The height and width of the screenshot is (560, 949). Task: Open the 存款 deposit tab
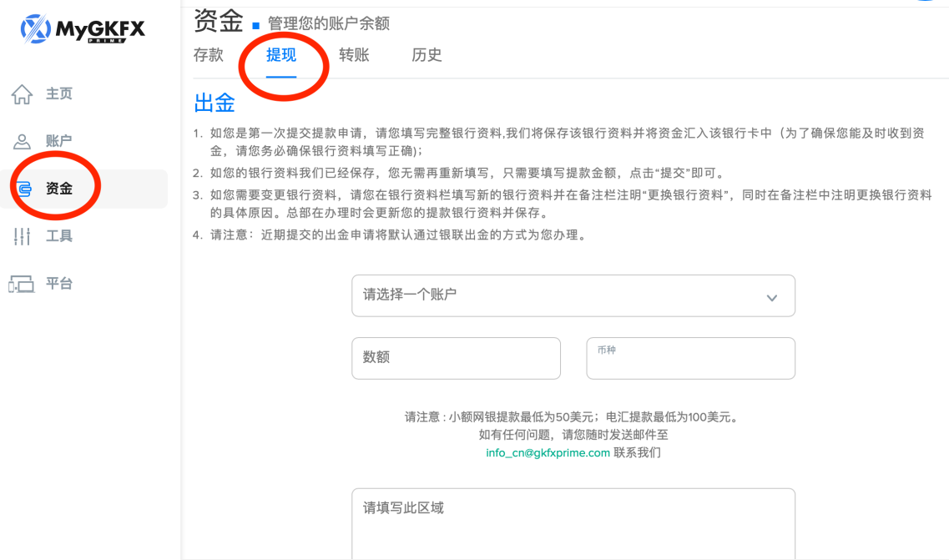click(209, 56)
